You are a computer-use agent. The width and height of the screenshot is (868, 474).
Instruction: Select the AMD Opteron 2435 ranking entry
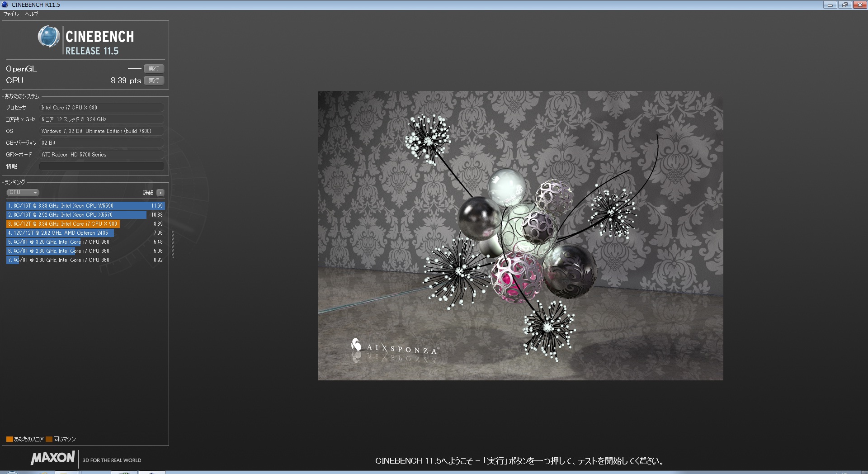(x=85, y=233)
